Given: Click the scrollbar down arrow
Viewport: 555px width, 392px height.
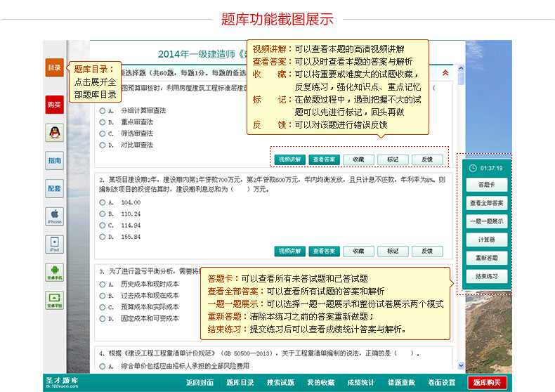Looking at the screenshot, I should click(461, 366).
